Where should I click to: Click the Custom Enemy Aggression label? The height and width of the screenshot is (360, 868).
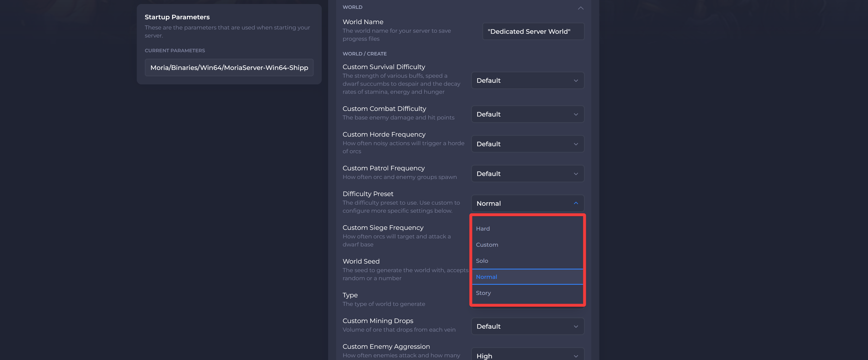coord(386,347)
